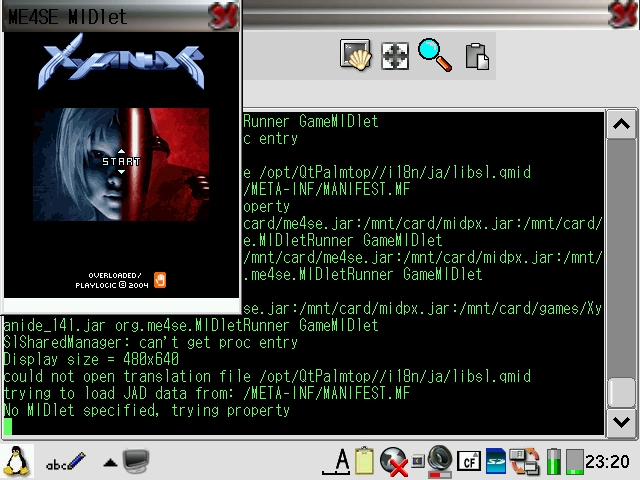Click terminal scrollbar up arrow
The width and height of the screenshot is (640, 480).
point(620,124)
